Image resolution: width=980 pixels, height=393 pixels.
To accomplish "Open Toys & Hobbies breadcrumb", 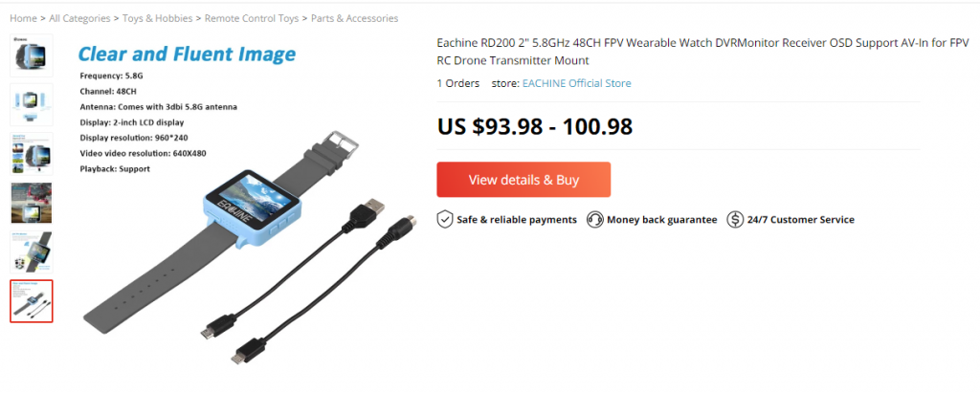I will 158,18.
